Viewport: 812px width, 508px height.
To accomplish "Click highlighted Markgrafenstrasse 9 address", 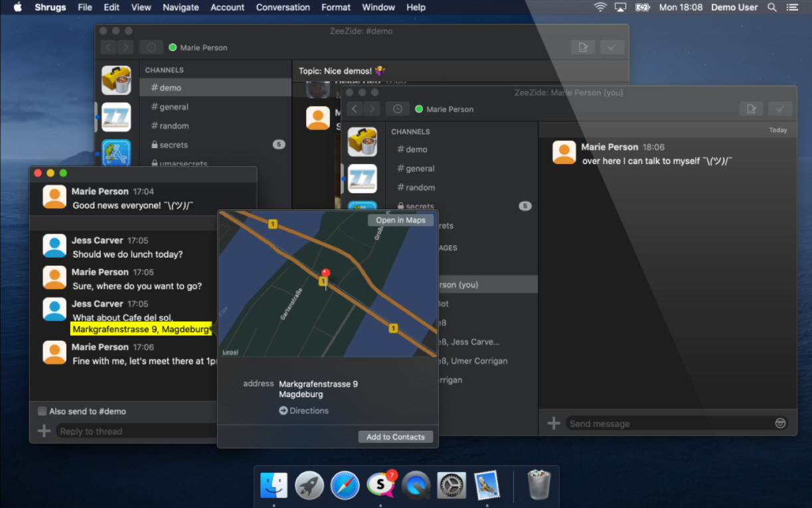I will [x=141, y=329].
